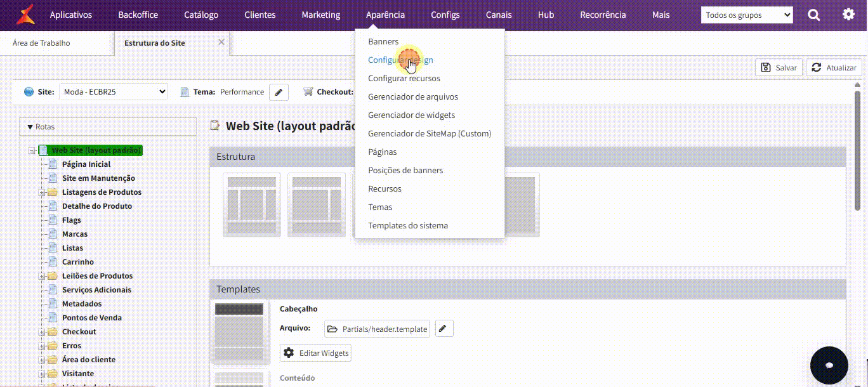Choose Temas menu entry
Viewport: 868px width, 387px height.
click(x=380, y=207)
